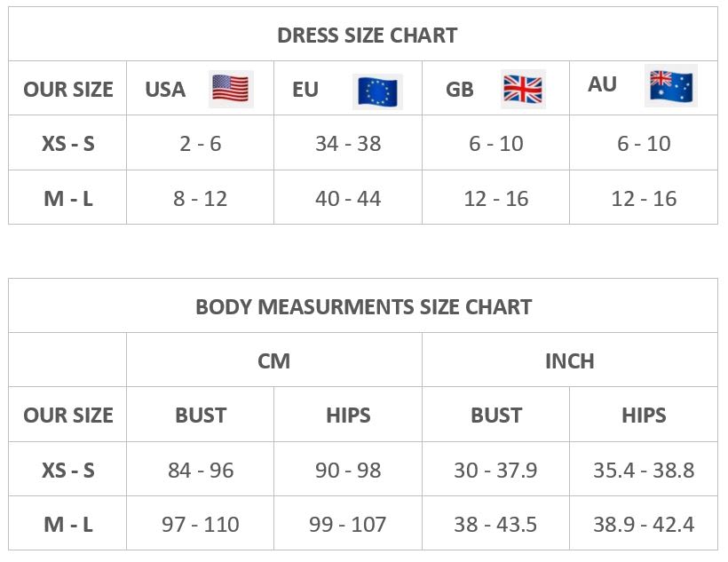The image size is (728, 562).
Task: Select the "99 - 107" hips cm cell
Action: (347, 525)
